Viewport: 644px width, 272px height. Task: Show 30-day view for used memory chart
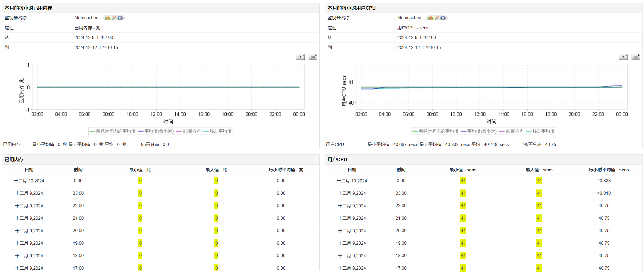(x=313, y=57)
